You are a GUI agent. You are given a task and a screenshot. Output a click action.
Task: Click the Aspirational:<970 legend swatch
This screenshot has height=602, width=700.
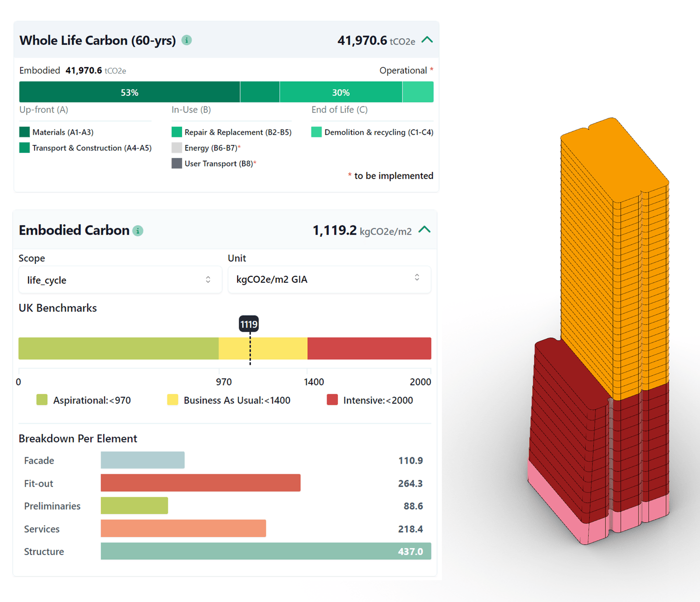pyautogui.click(x=42, y=400)
